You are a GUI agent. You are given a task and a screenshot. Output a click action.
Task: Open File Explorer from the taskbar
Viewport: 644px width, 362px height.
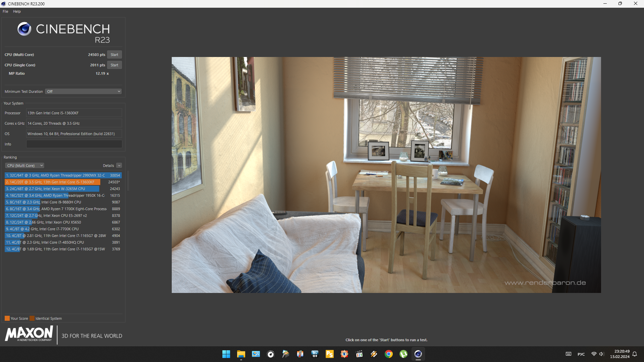pyautogui.click(x=241, y=354)
